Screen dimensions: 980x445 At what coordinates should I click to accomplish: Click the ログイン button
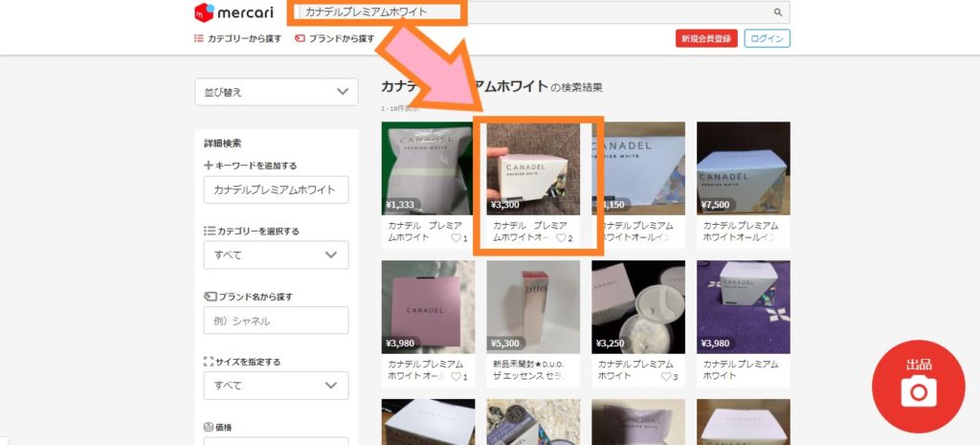coord(767,38)
